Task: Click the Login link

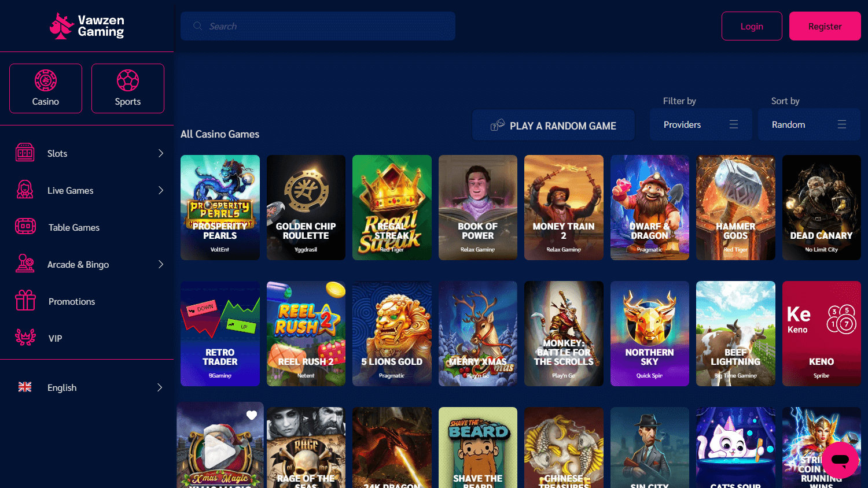Action: [x=752, y=25]
